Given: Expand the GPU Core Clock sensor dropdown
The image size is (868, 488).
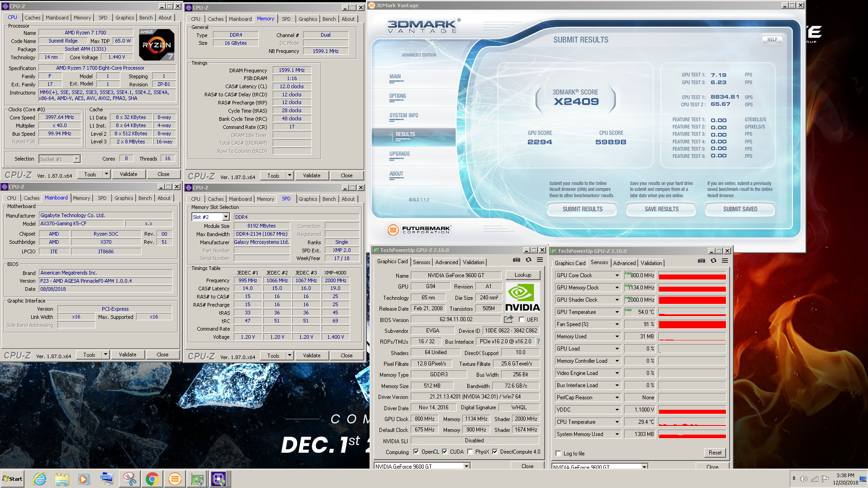Looking at the screenshot, I should [617, 275].
